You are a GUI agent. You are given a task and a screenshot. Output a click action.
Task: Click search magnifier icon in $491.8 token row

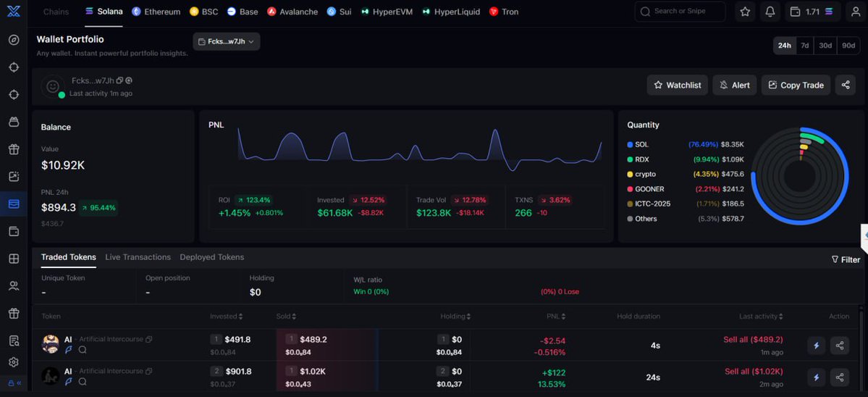click(x=83, y=350)
